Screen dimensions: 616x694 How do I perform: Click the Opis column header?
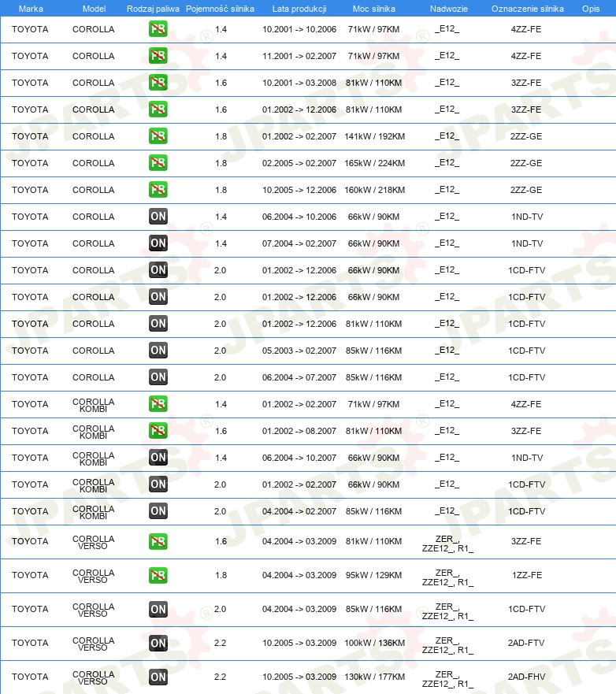point(591,9)
